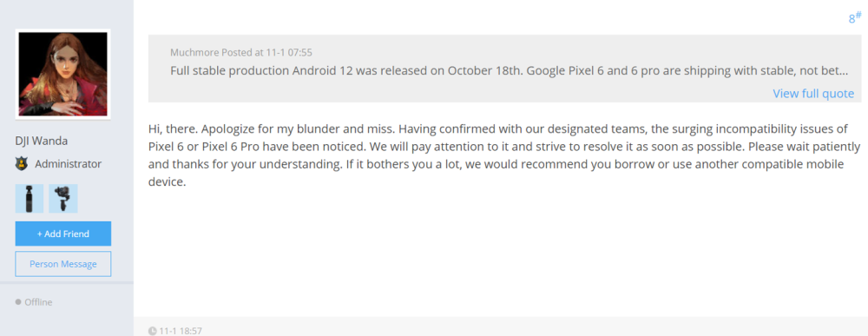
Task: Click the Osmo Pocket device badge icon
Action: (x=30, y=199)
